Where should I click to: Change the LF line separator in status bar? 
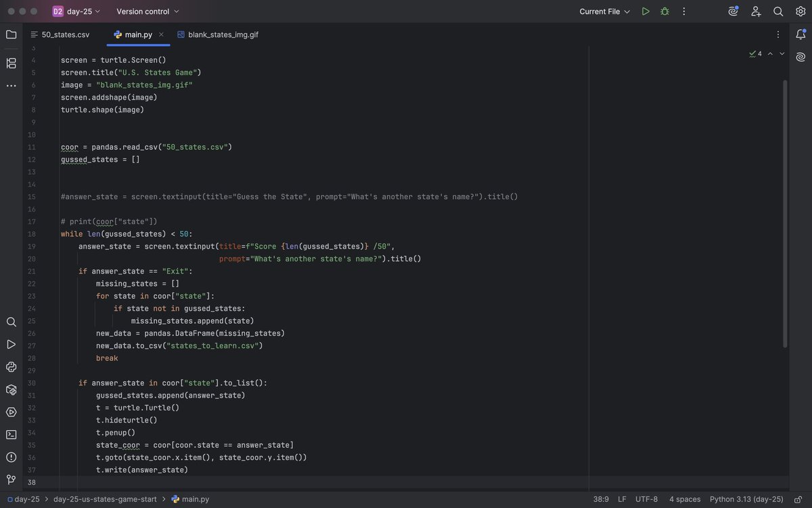point(622,499)
